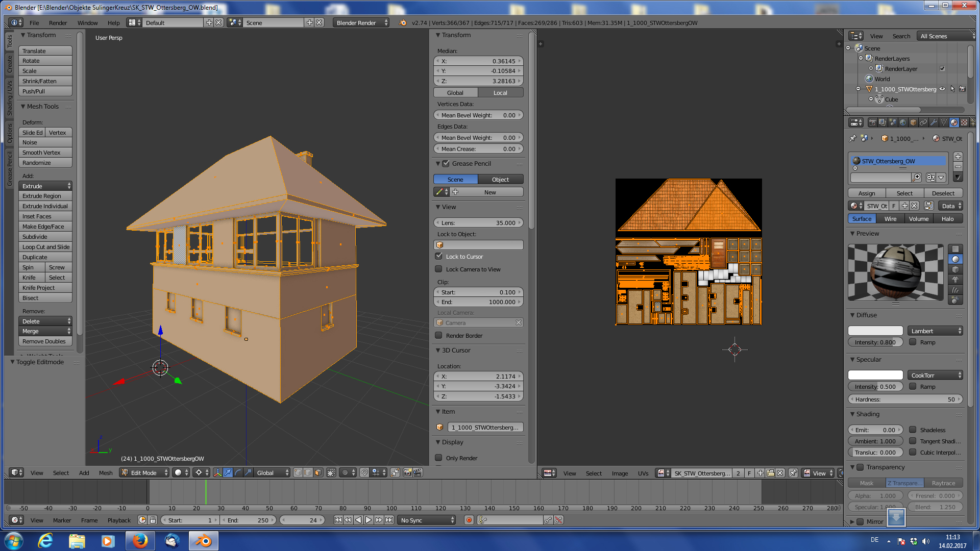The image size is (980, 551).
Task: Play the animation forward
Action: [369, 520]
